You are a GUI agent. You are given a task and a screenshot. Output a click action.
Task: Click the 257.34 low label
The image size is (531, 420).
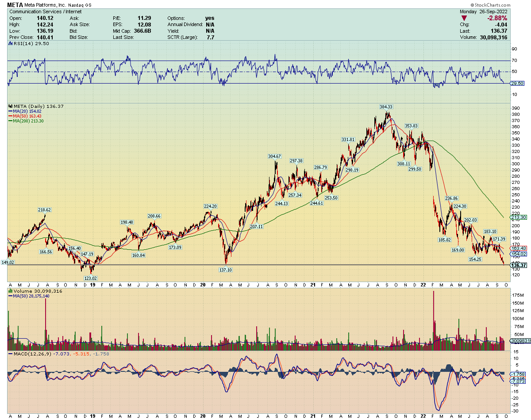pyautogui.click(x=295, y=195)
